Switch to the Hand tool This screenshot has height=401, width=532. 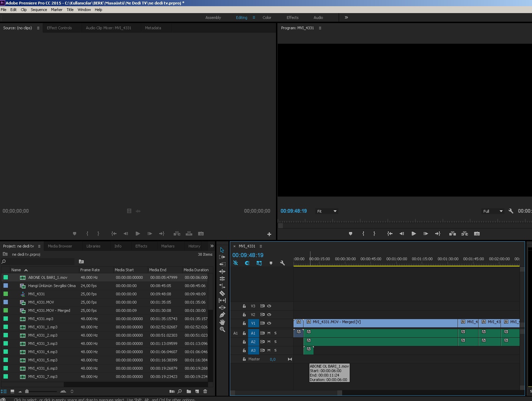(222, 322)
